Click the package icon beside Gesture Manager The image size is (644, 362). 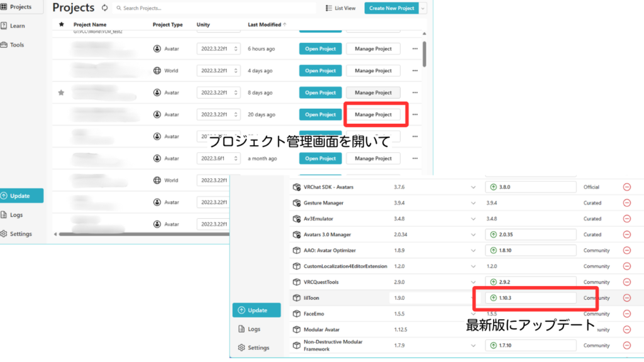tap(297, 203)
